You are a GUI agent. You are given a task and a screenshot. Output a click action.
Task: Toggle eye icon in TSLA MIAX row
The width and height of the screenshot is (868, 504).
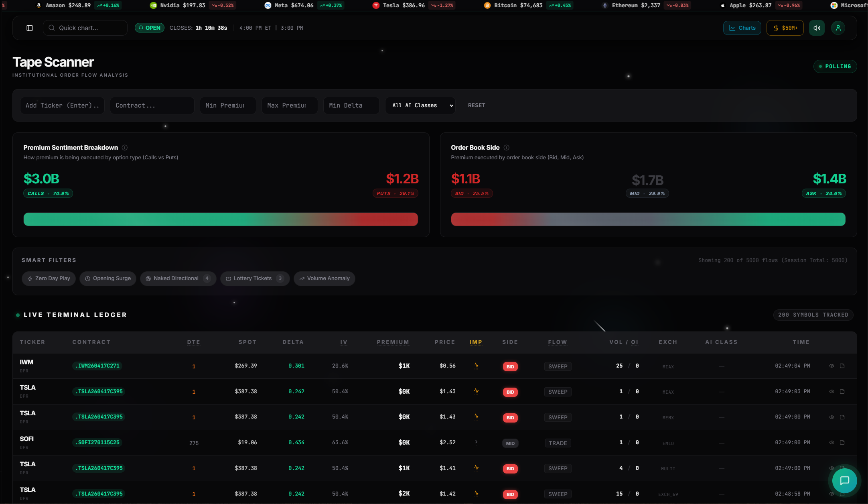point(831,391)
